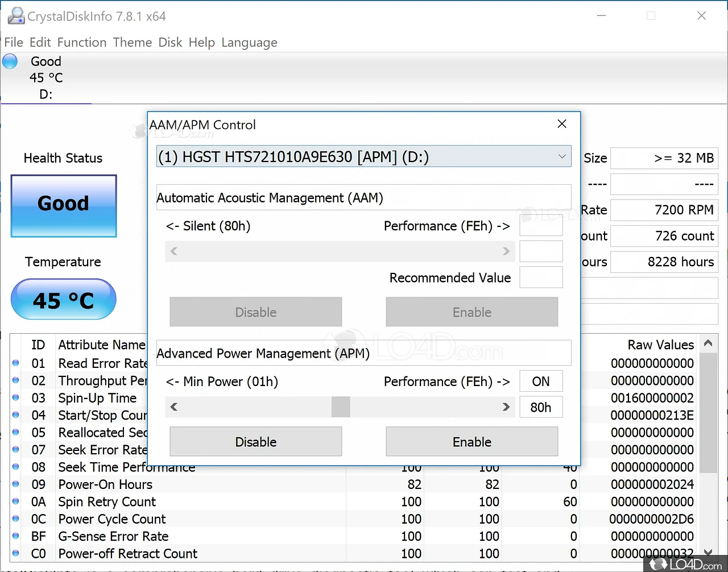Click the scroll up arrow of attribute list
Image resolution: width=728 pixels, height=572 pixels.
click(708, 343)
